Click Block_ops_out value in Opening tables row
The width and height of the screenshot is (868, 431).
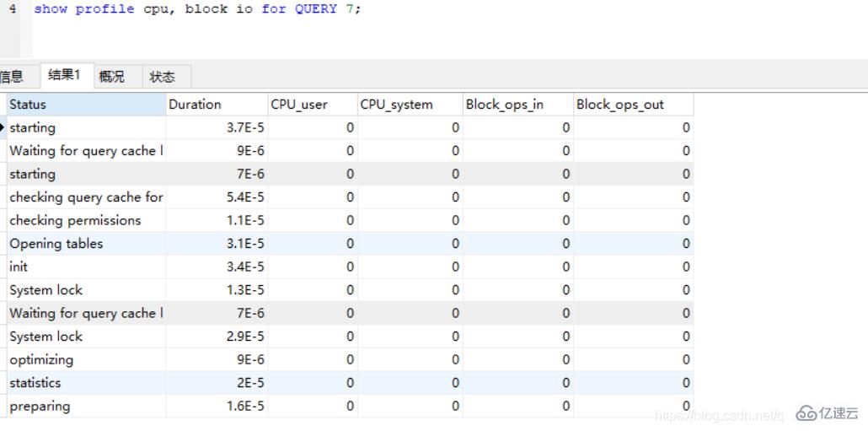point(686,244)
